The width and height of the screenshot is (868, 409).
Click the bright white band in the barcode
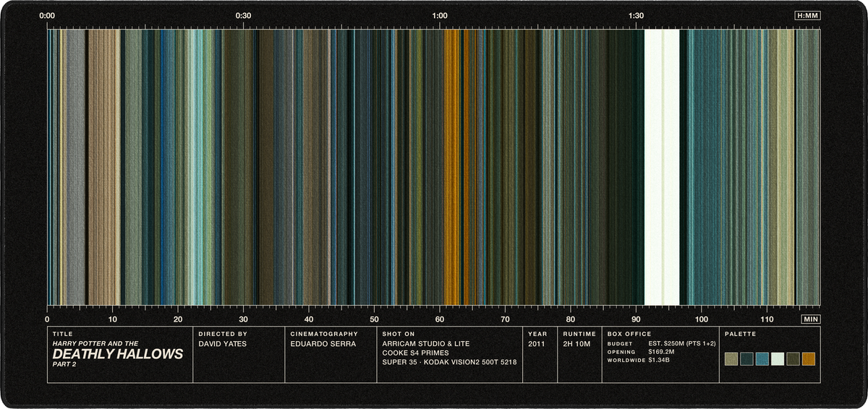[x=661, y=167]
